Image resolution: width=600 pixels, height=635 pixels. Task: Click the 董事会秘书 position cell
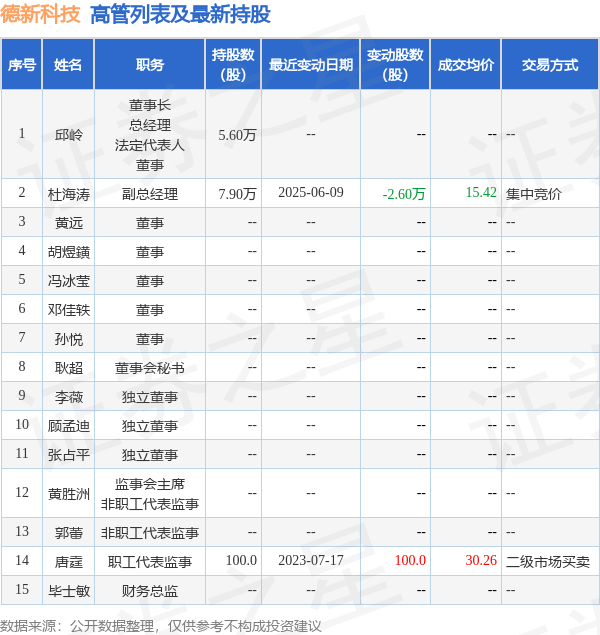click(150, 368)
